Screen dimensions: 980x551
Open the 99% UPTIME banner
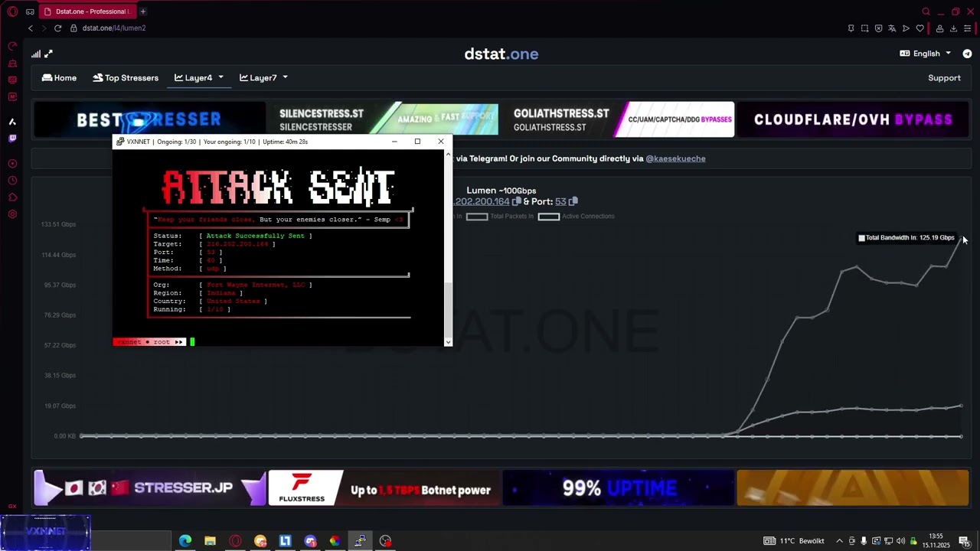pyautogui.click(x=620, y=488)
